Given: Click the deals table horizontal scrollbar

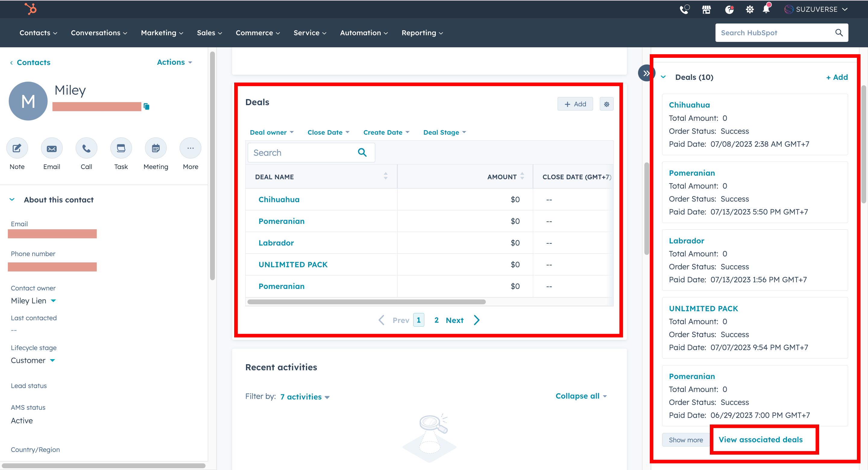Looking at the screenshot, I should (366, 302).
